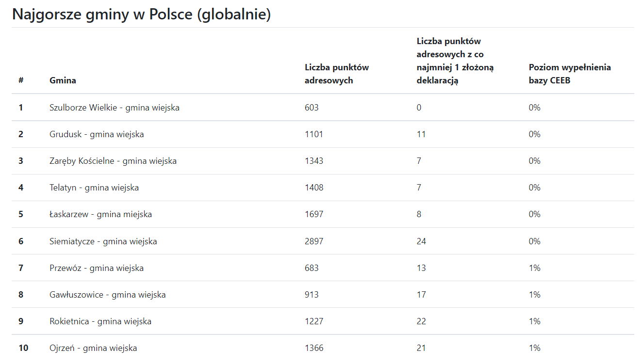Viewport: 644px width, 364px height.
Task: Click the 1% value in Przewóz row
Action: coord(534,268)
